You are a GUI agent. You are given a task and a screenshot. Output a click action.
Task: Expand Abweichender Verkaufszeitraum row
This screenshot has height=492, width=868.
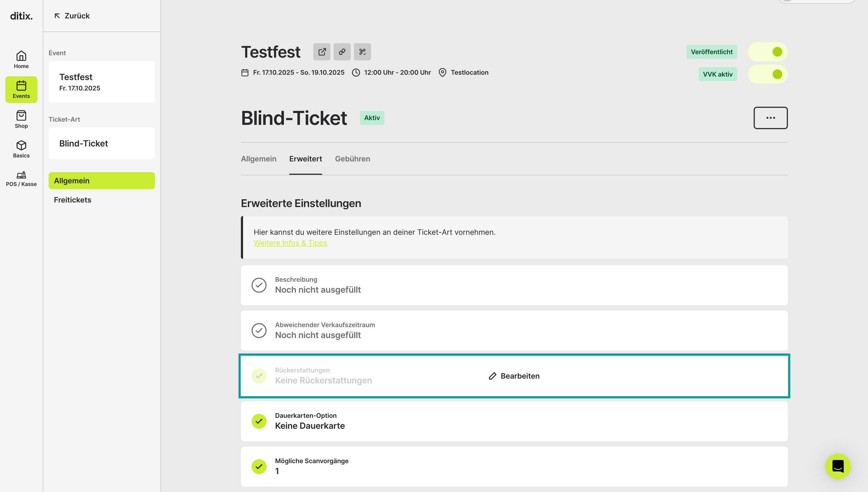(x=514, y=331)
